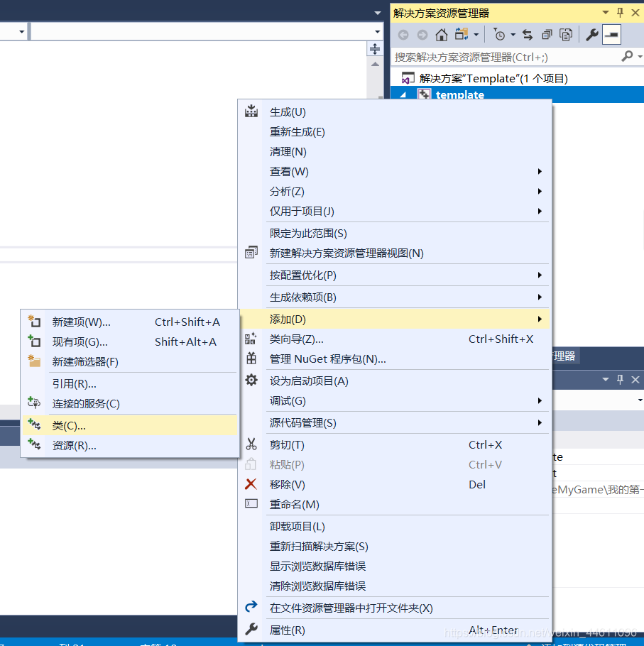This screenshot has height=646, width=644.
Task: Open the search options dropdown beside magnifier
Action: [639, 57]
